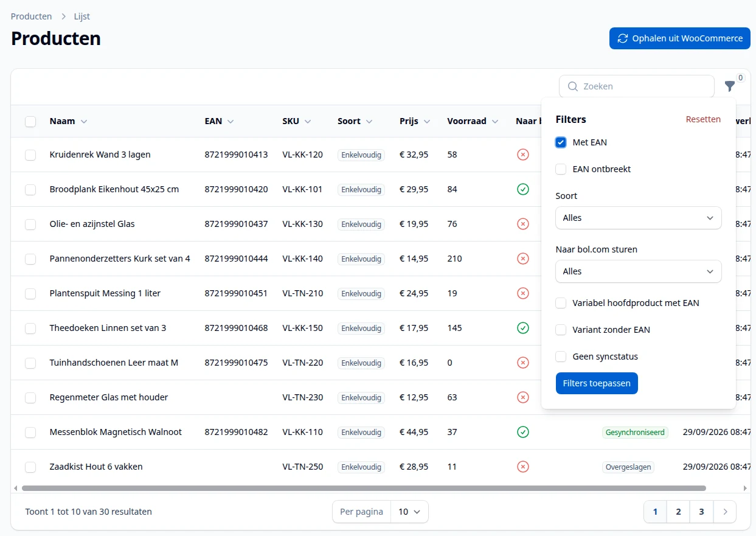Sort by the Prijs column
756x536 pixels.
[415, 121]
